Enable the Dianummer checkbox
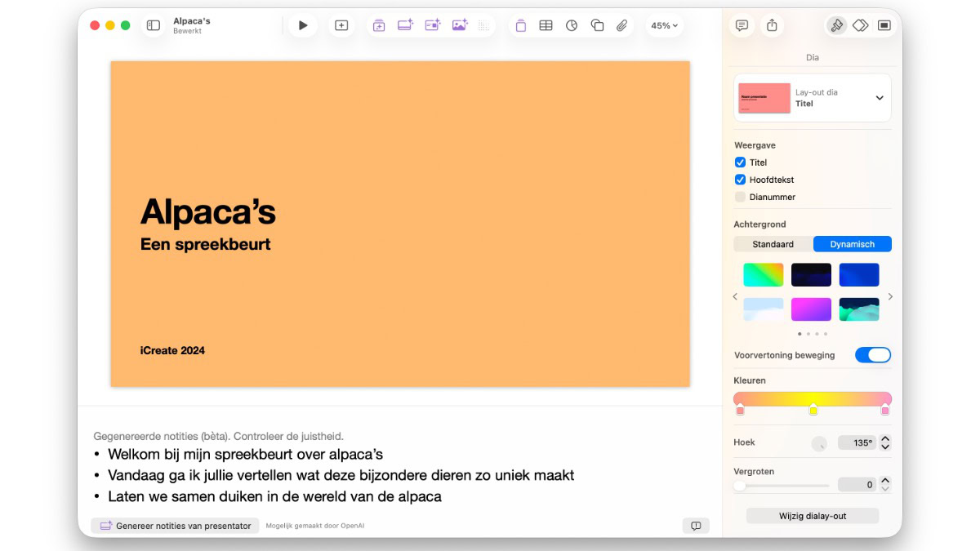Screen dimensions: 980x551 740,197
